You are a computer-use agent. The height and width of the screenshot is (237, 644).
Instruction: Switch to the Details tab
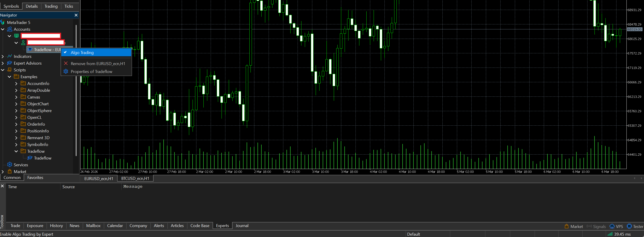point(32,6)
